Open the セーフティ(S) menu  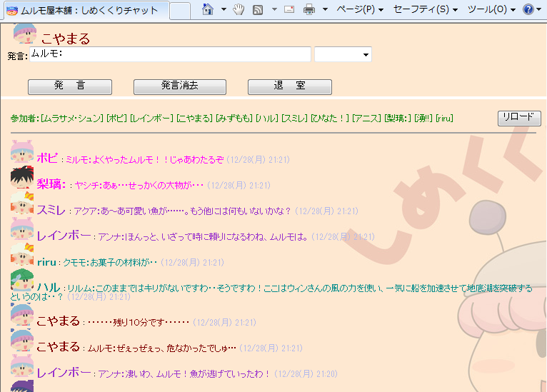click(x=426, y=10)
